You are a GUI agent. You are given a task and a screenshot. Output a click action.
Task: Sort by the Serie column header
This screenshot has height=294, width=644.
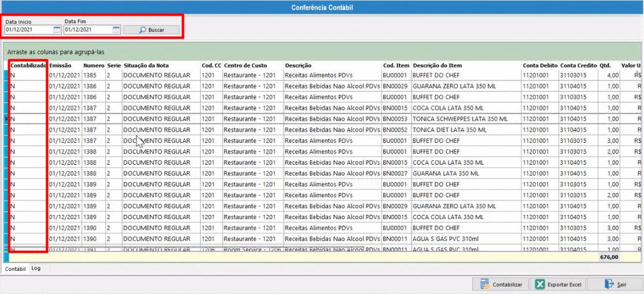[x=113, y=66]
